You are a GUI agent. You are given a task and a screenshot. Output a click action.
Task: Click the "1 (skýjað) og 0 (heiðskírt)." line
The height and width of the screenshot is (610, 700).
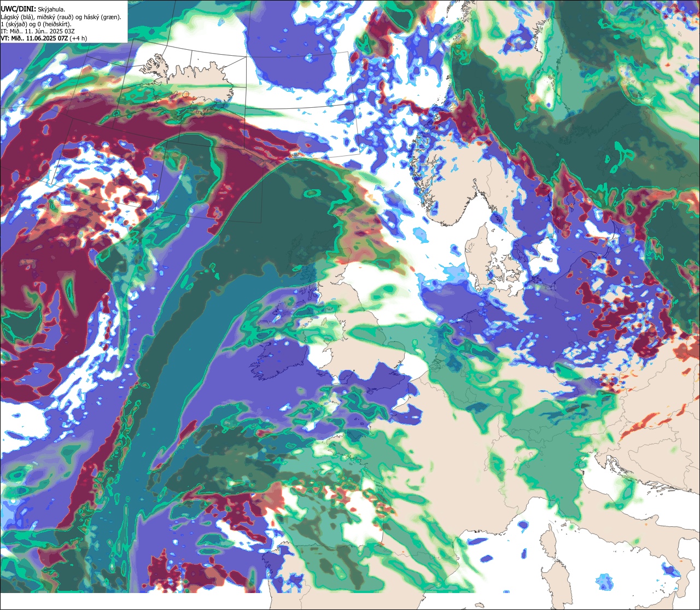36,24
